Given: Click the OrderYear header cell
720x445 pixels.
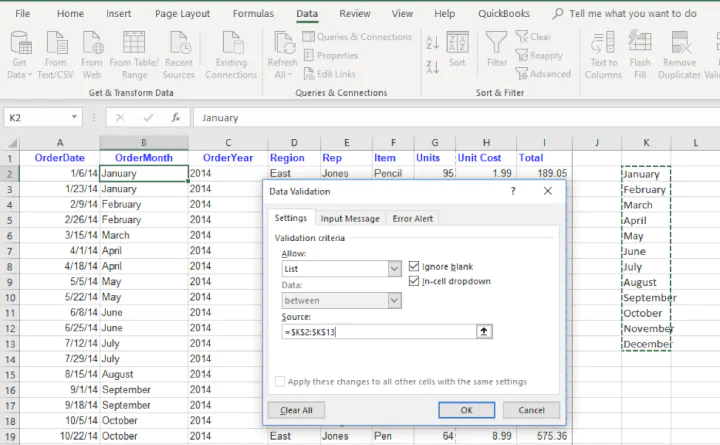Looking at the screenshot, I should pos(228,158).
